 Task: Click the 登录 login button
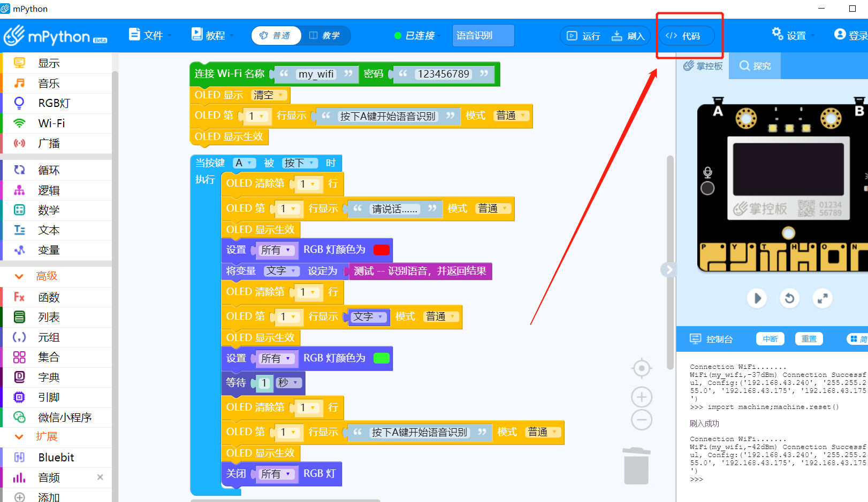(x=851, y=35)
